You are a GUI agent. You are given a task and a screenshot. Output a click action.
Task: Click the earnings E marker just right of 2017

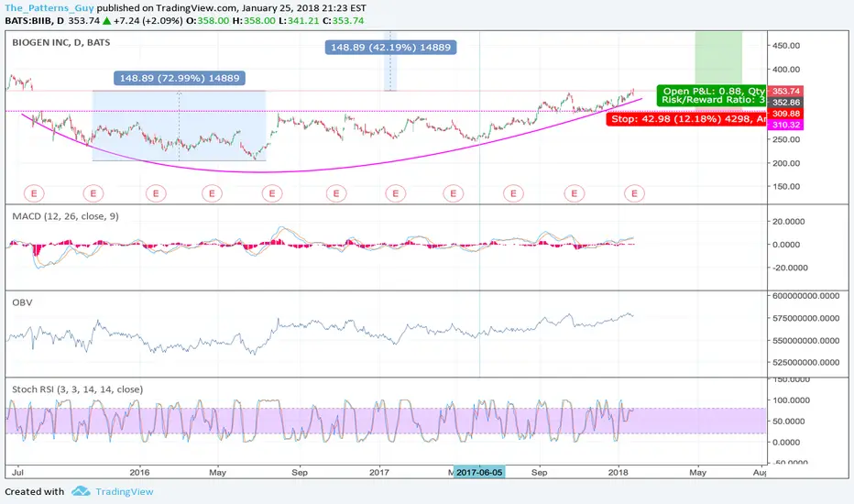[396, 192]
